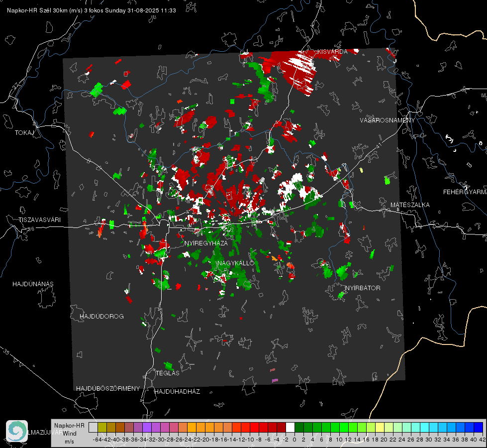This screenshot has height=448, width=487.
Task: Click the HAJDÚDOROG town label
Action: (101, 316)
